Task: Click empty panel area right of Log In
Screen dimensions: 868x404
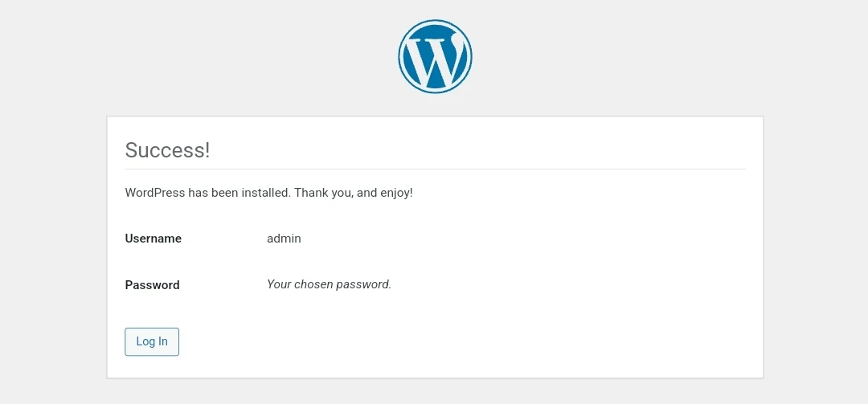Action: [x=482, y=341]
